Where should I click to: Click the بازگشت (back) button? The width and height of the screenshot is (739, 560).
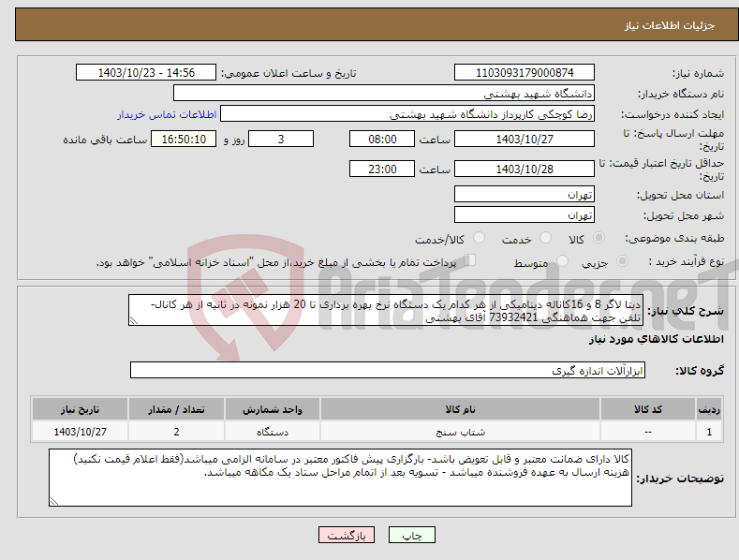tap(347, 535)
